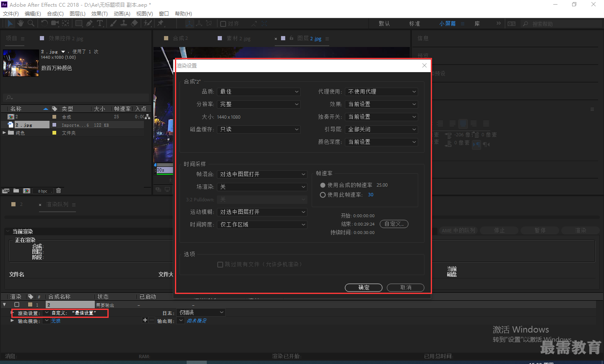Viewport: 604px width, 364px height.
Task: Toggle the local axis mode button
Action: (x=190, y=23)
